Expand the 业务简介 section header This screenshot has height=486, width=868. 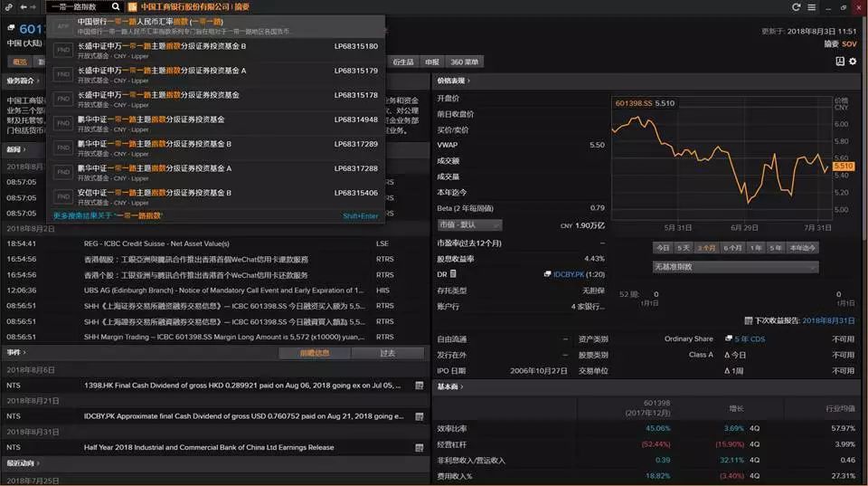click(23, 81)
